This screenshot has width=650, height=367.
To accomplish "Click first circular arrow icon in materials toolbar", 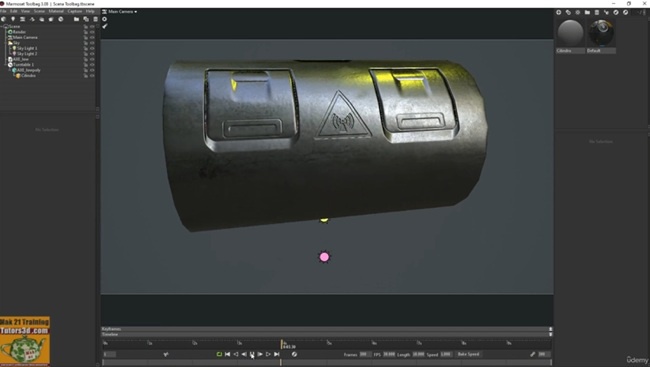I will [616, 12].
